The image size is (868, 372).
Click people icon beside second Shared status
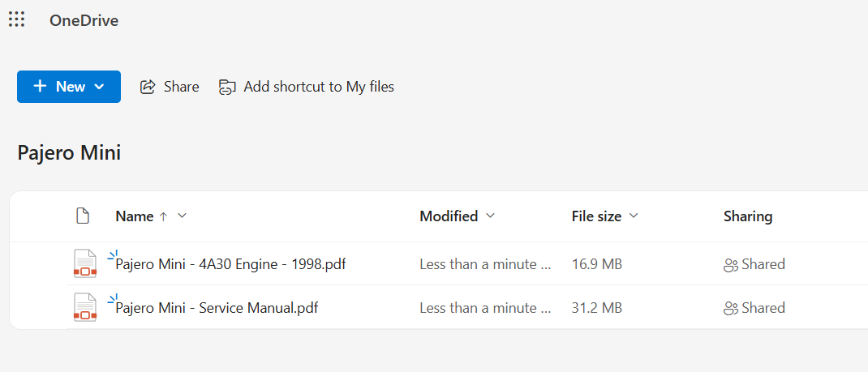pyautogui.click(x=731, y=309)
